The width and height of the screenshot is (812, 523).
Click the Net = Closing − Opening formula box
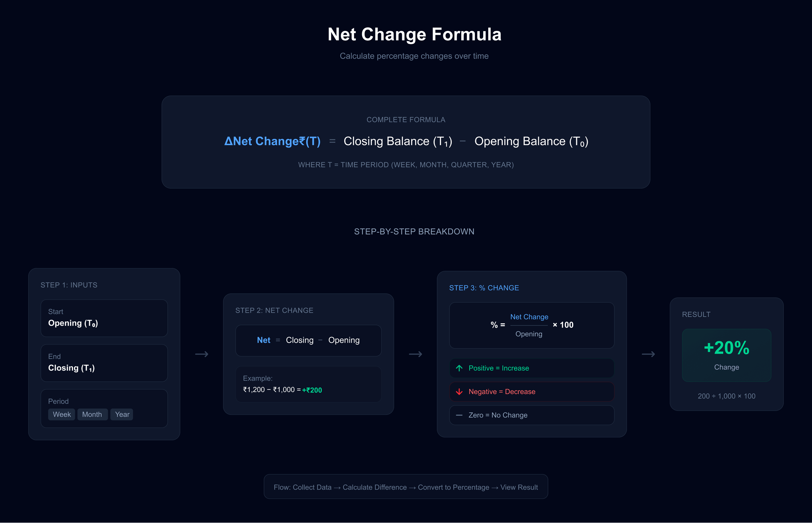[x=308, y=340]
